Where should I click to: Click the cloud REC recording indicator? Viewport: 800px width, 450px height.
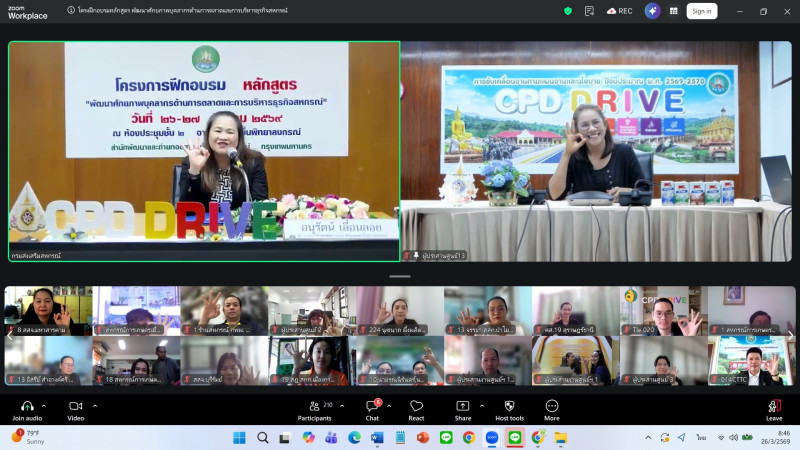click(x=619, y=11)
